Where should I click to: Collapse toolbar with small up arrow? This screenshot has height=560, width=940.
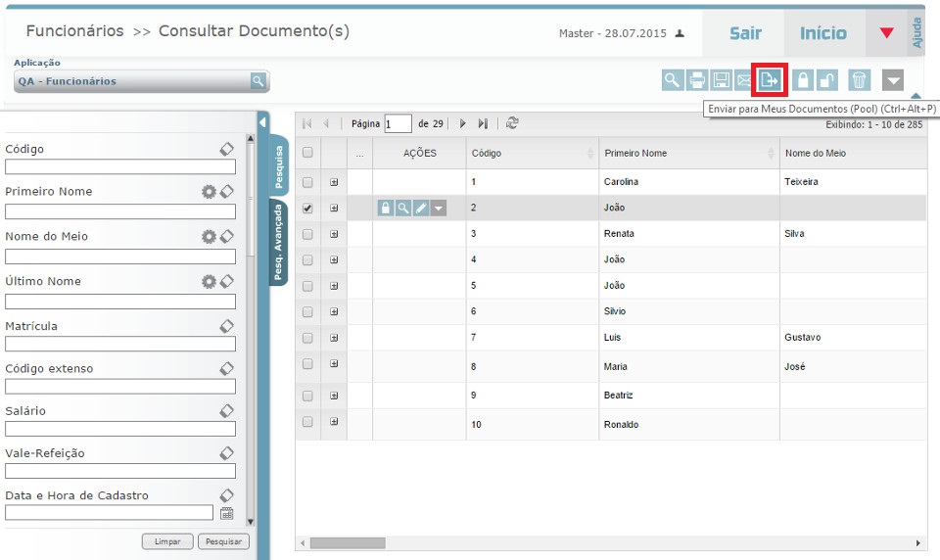click(916, 95)
